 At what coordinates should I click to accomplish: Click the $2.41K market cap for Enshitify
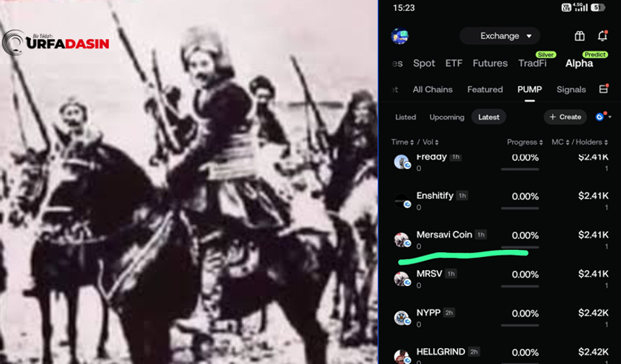pos(594,196)
